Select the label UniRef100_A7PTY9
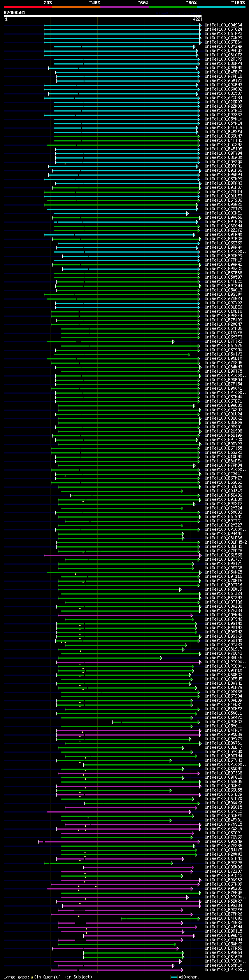The image size is (249, 980). click(223, 209)
